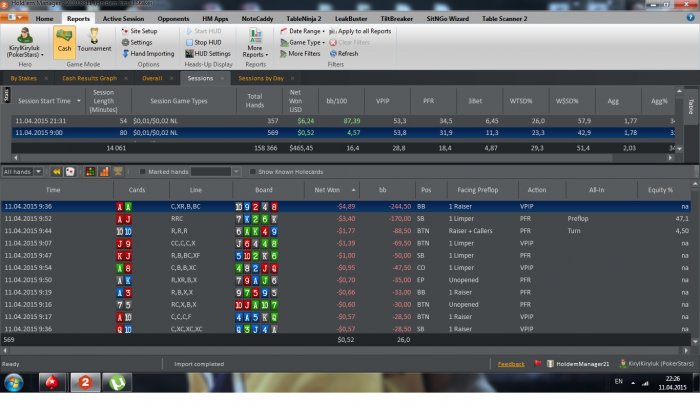
Task: Open uTorrent from the taskbar
Action: (117, 383)
